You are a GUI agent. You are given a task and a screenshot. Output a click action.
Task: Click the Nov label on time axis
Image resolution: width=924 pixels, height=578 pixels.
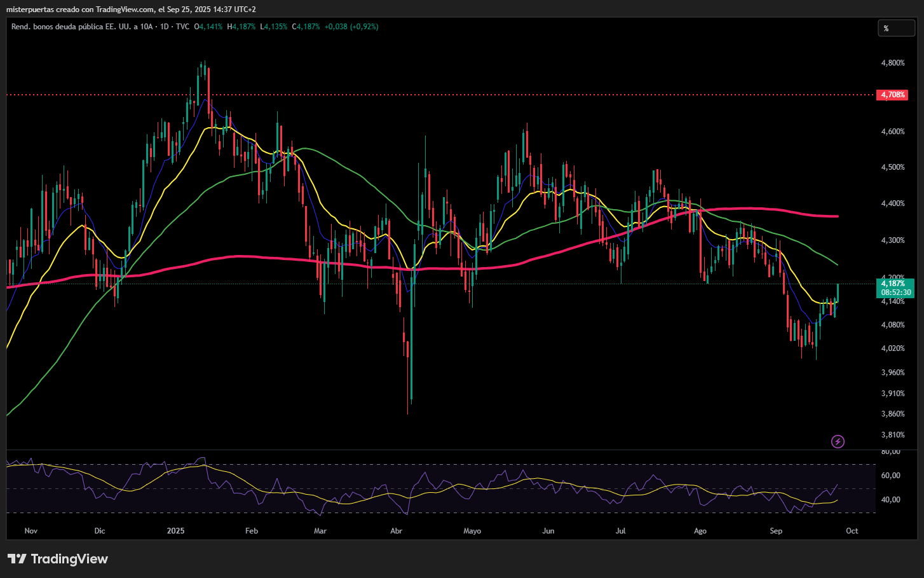[x=31, y=531]
